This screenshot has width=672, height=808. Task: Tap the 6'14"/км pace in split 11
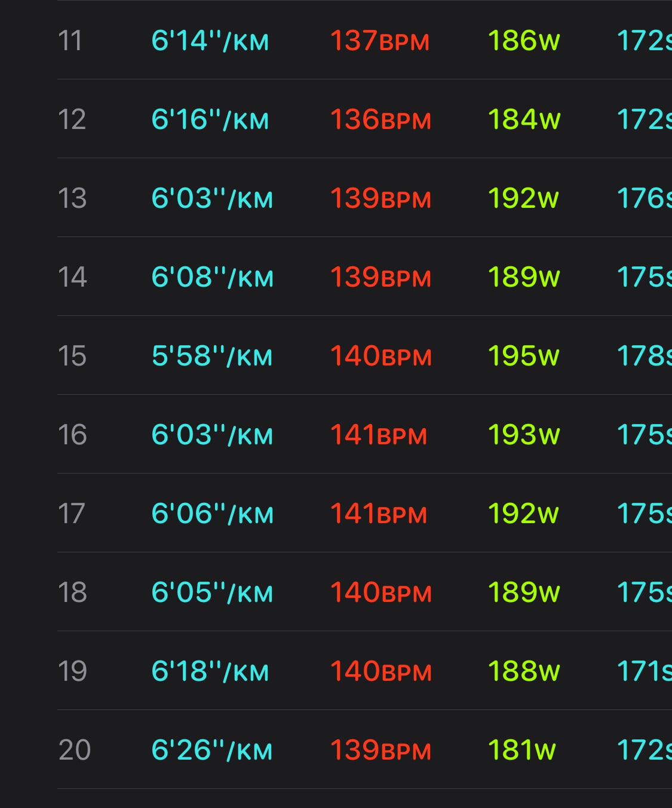tap(210, 41)
